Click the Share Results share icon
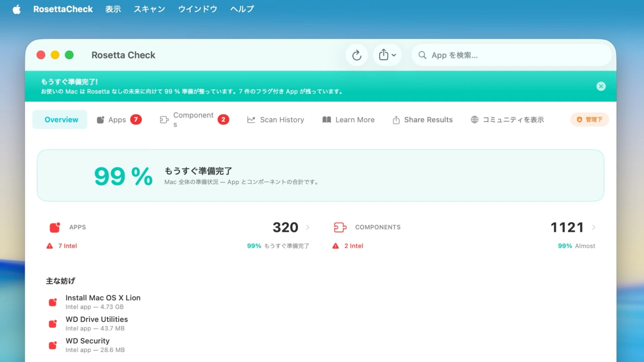The width and height of the screenshot is (644, 362). point(396,120)
